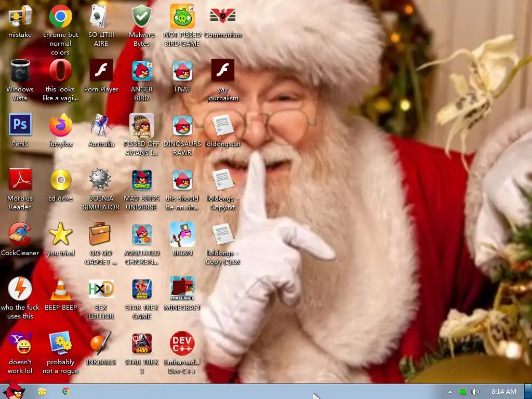Screen dimensions: 532x399
Task: Open the 'Windows Vista' recycle bin icon
Action: pyautogui.click(x=20, y=71)
